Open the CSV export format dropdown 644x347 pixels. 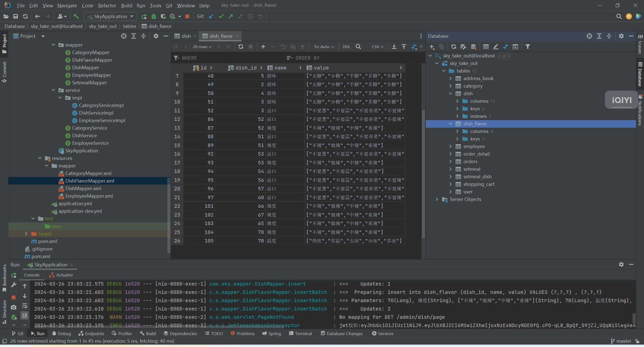pos(377,47)
